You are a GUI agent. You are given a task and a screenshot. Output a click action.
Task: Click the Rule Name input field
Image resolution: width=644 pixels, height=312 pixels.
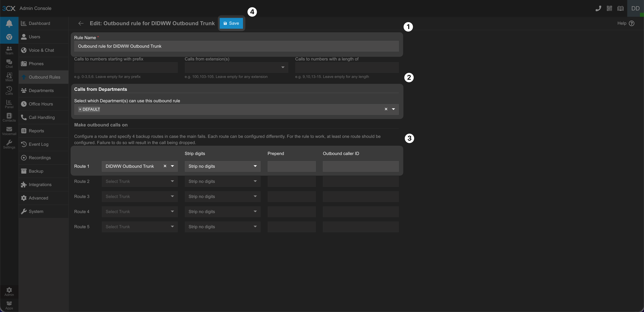pyautogui.click(x=236, y=46)
